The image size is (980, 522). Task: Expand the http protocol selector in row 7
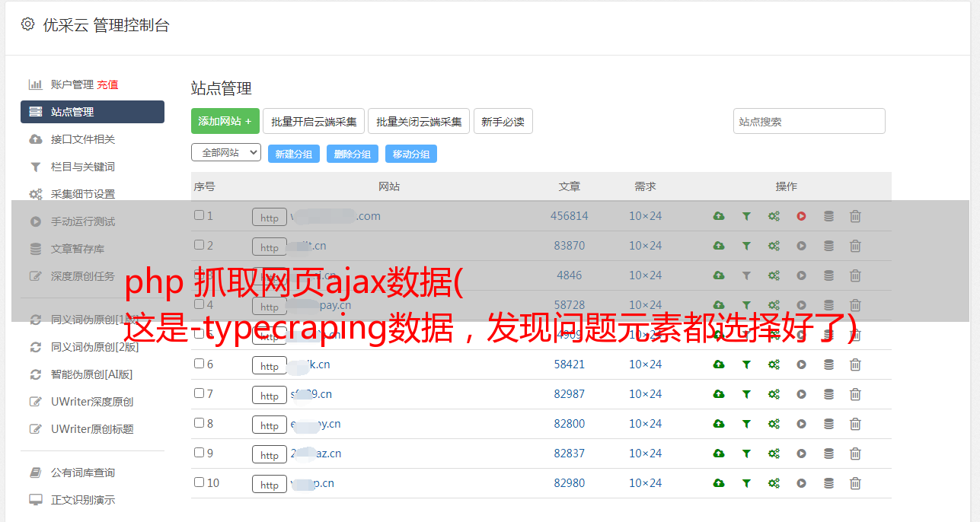[270, 396]
